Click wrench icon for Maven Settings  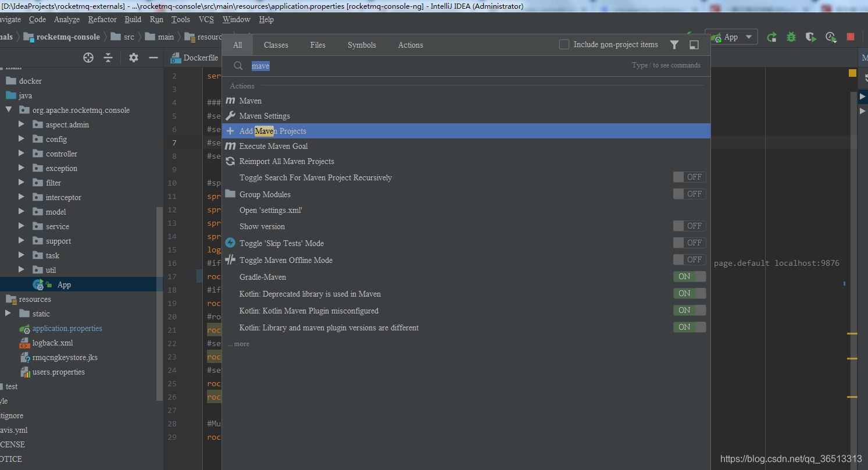(x=230, y=116)
